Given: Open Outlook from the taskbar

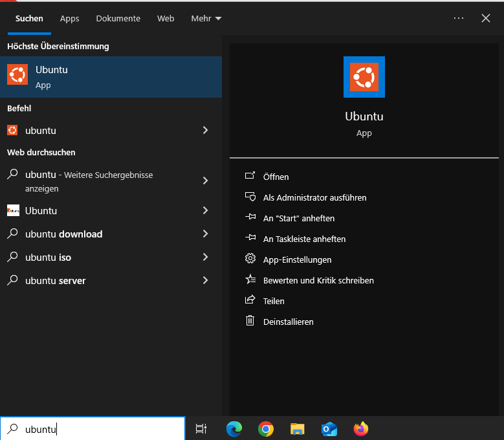Looking at the screenshot, I should [x=329, y=428].
